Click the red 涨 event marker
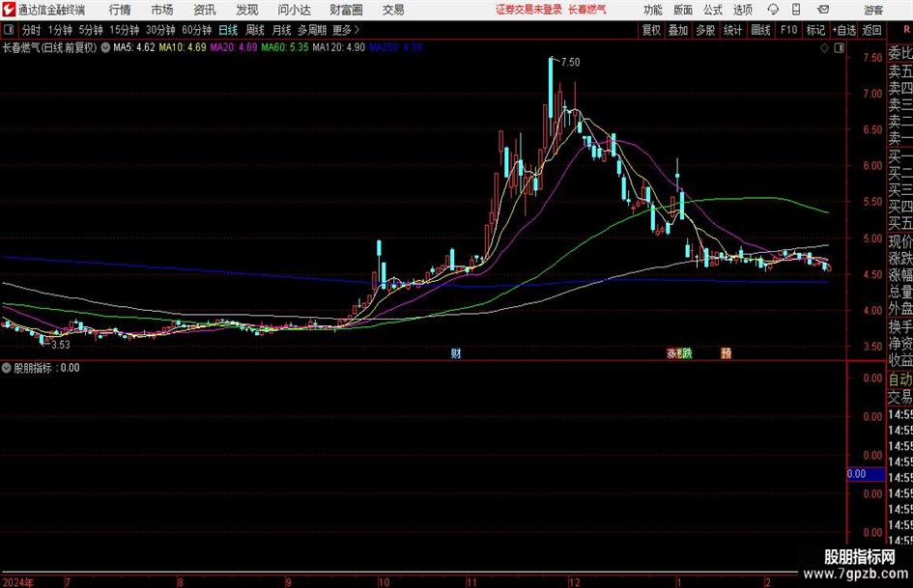The width and height of the screenshot is (913, 588). (x=671, y=353)
